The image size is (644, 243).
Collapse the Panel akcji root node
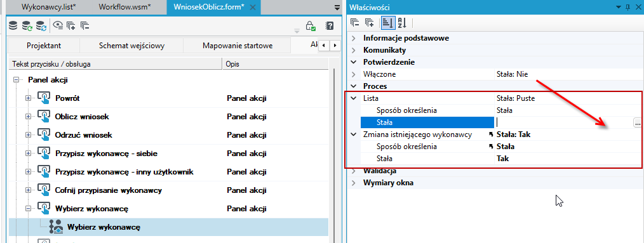coord(16,80)
